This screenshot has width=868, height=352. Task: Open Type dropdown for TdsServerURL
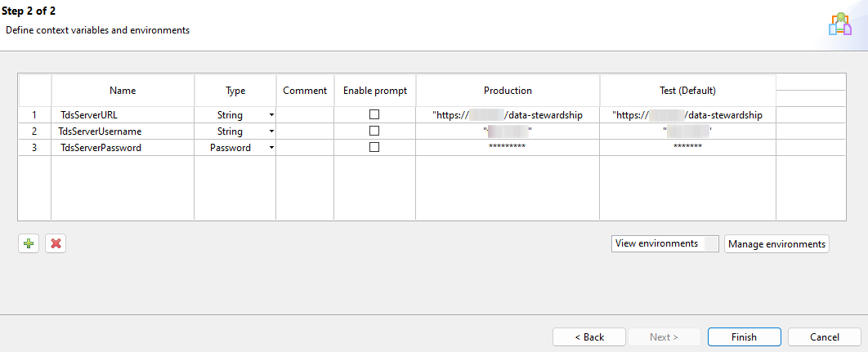[x=271, y=115]
